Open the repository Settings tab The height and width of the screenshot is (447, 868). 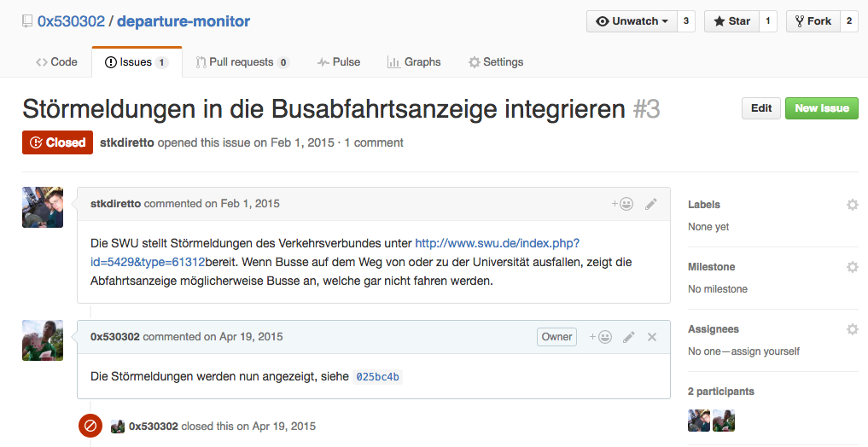(496, 62)
